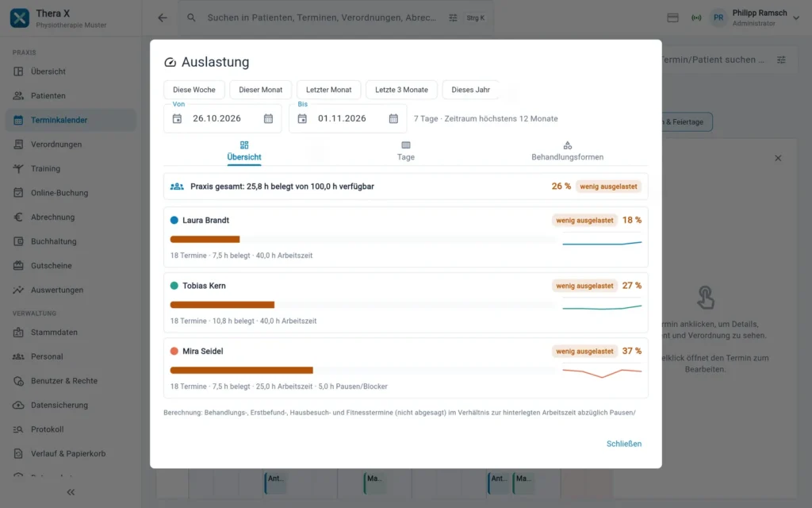Go to Patienten in the sidebar

click(x=71, y=96)
